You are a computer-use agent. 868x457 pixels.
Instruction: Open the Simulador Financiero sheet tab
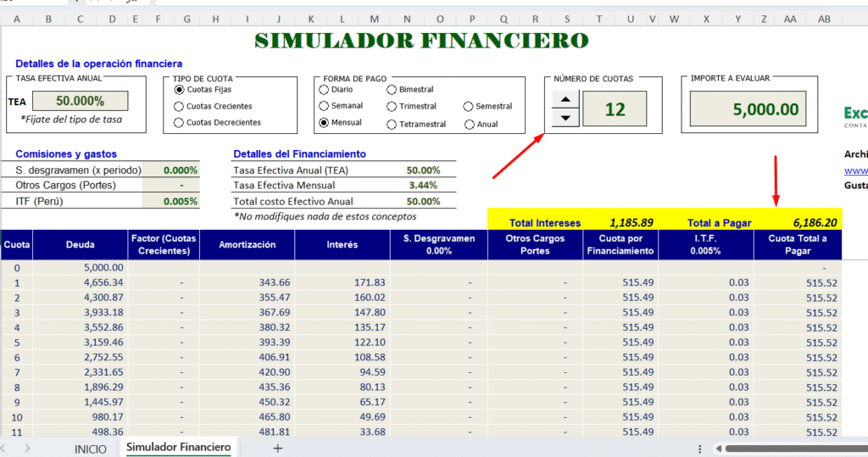tap(178, 447)
